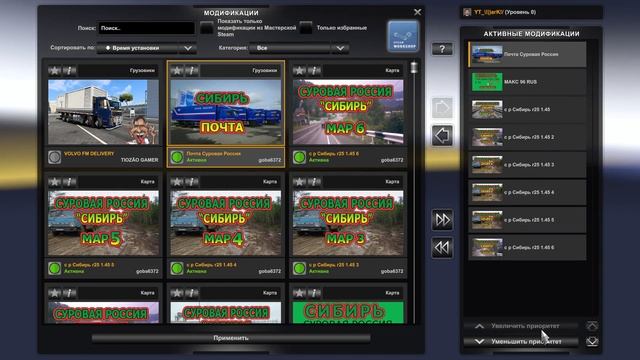Open the Steam Workshop button

tap(403, 37)
